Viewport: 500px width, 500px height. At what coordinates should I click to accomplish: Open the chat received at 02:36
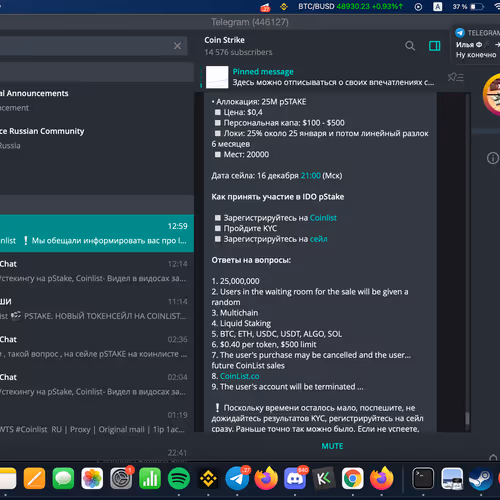[x=97, y=346]
